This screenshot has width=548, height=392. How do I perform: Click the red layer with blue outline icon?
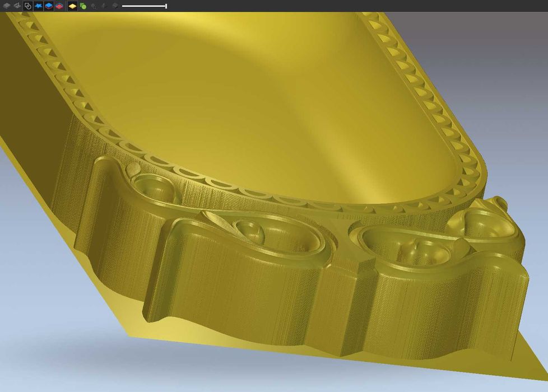[x=59, y=6]
